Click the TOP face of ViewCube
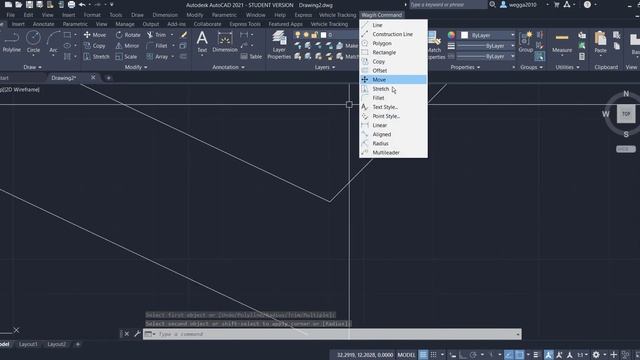 tap(626, 114)
